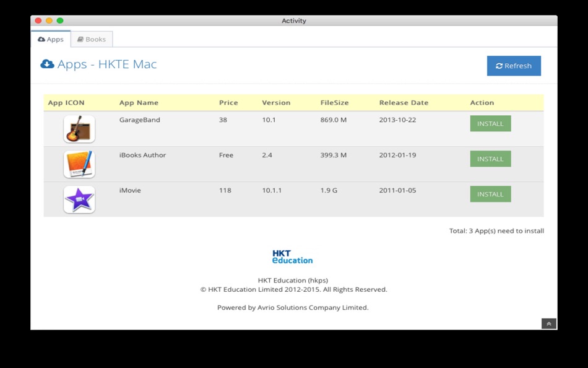Click the FileSize column header
Image resolution: width=588 pixels, height=368 pixels.
click(334, 102)
